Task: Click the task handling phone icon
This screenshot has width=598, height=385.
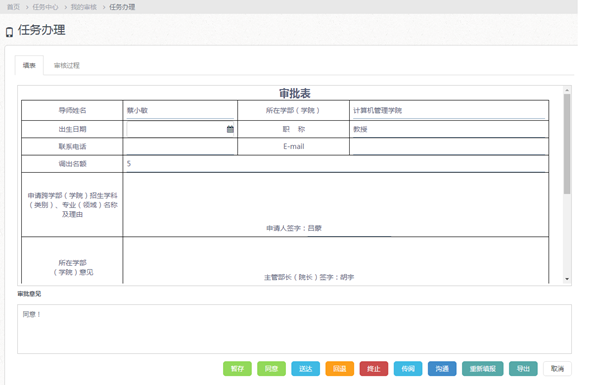Action: click(x=10, y=32)
